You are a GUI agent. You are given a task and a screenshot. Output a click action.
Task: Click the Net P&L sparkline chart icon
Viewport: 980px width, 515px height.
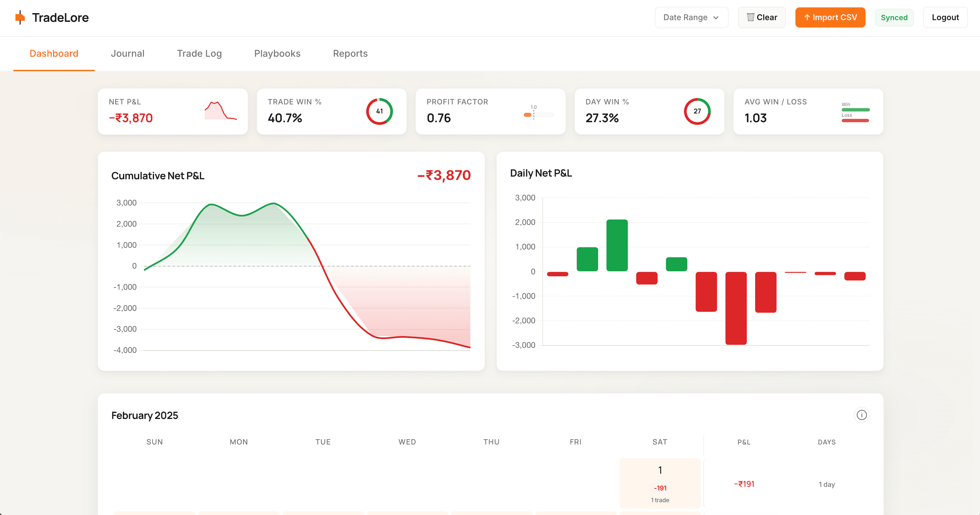[x=220, y=111]
